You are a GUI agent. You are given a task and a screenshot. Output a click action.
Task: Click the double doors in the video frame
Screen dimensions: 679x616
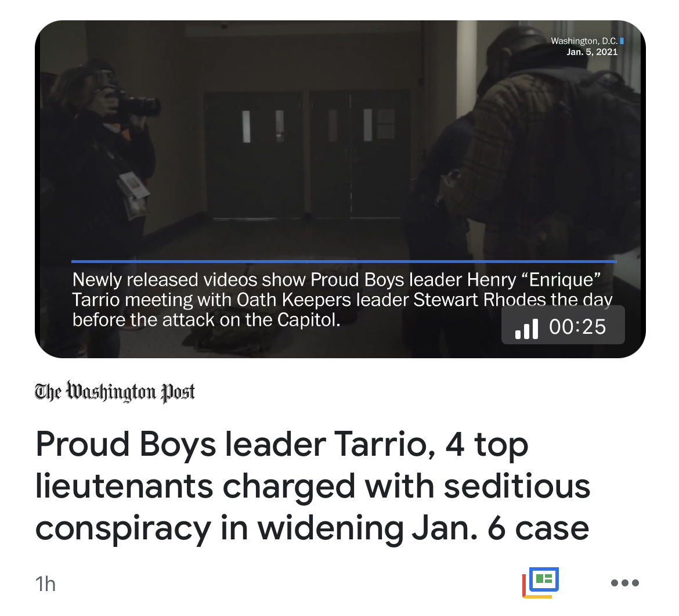(306, 154)
